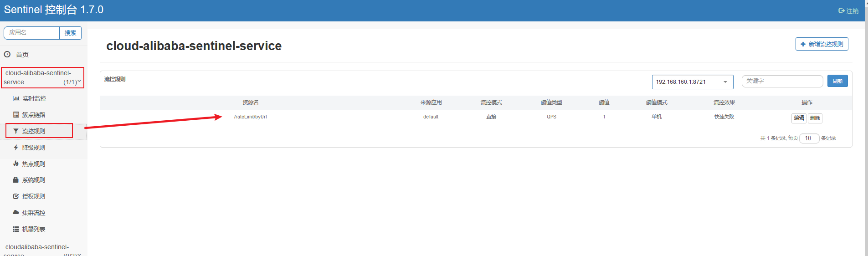Image resolution: width=868 pixels, height=256 pixels.
Task: Click the list icon beside 簇点链路
Action: coord(16,115)
